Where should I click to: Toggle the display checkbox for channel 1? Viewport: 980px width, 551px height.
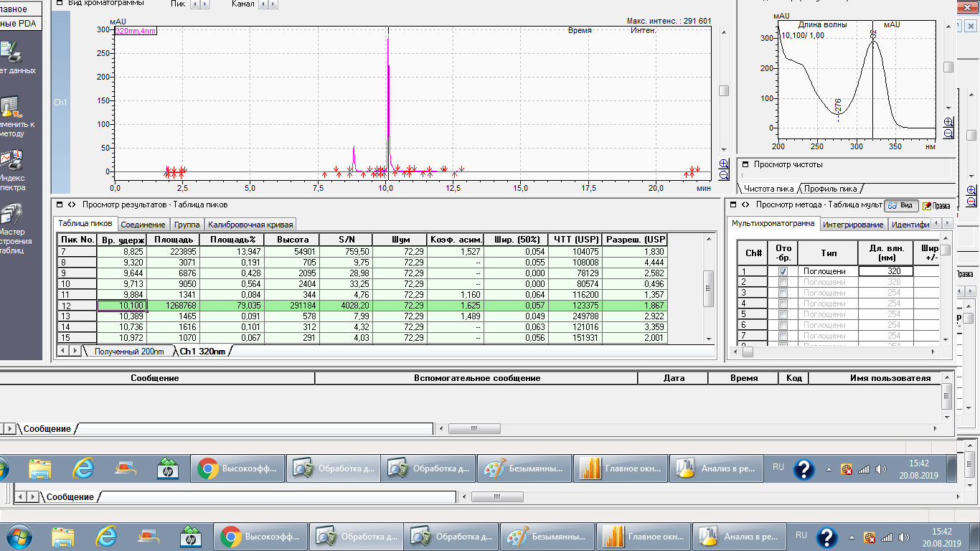783,272
